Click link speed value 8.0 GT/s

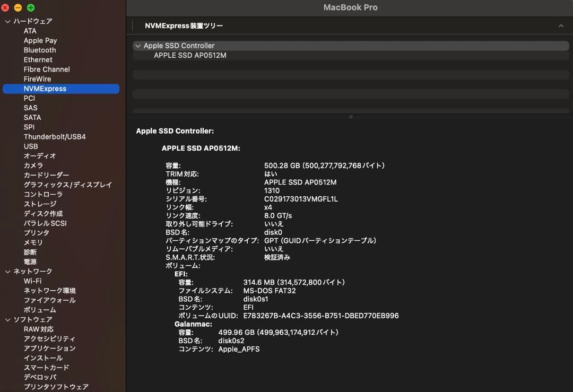(278, 215)
